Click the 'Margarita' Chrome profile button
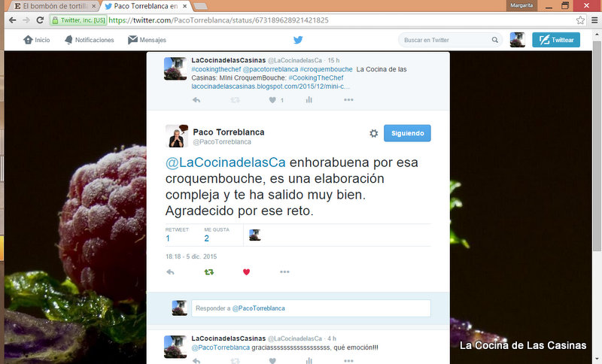This screenshot has width=602, height=364. (521, 5)
